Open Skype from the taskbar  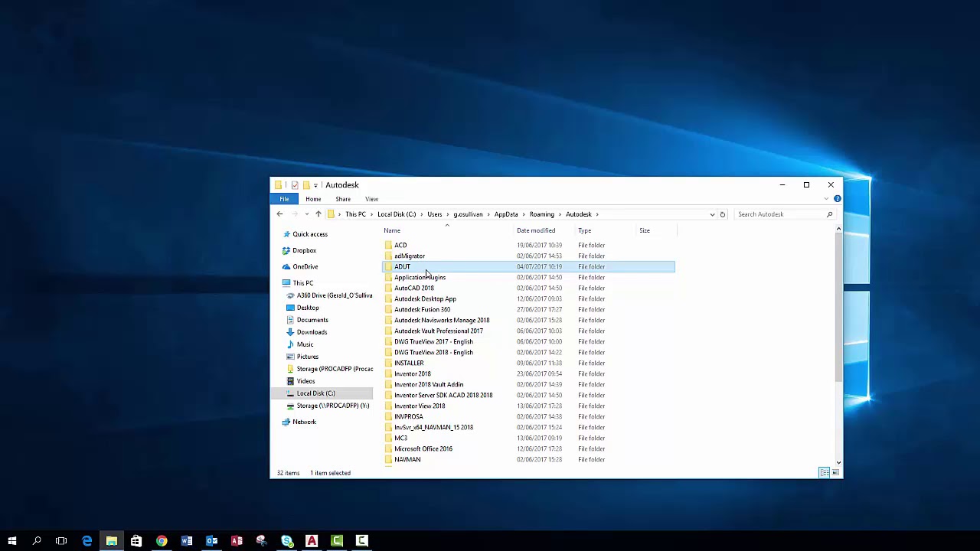[286, 541]
